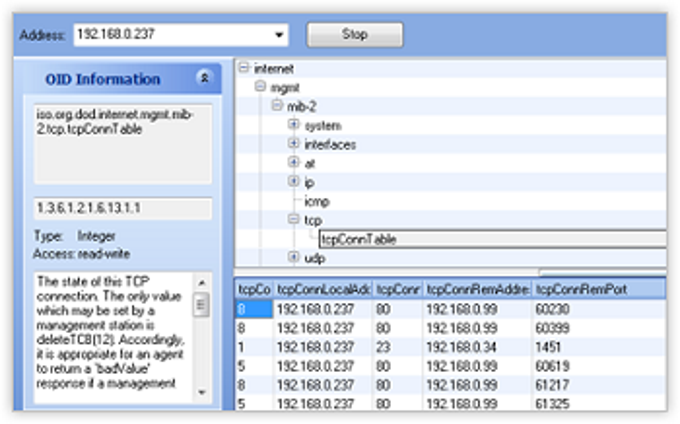The image size is (680, 424).
Task: Select the udp tree label
Action: pyautogui.click(x=315, y=259)
